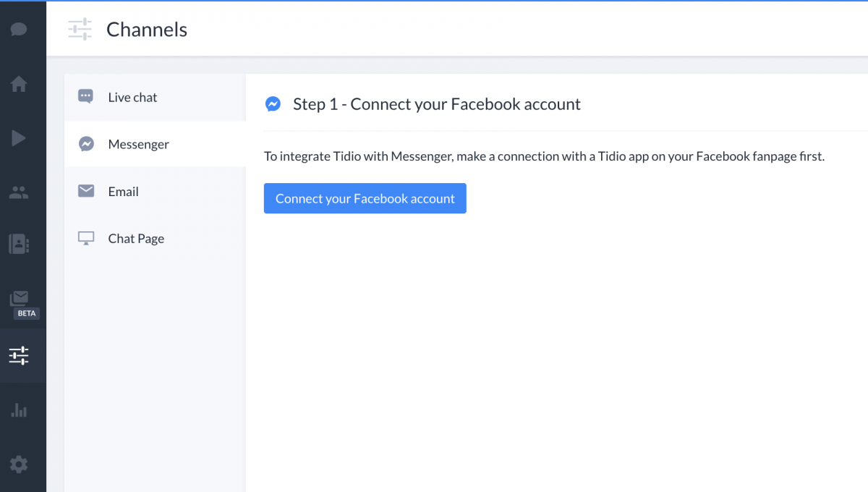Viewport: 868px width, 492px height.
Task: Open the visitors people icon
Action: click(19, 192)
